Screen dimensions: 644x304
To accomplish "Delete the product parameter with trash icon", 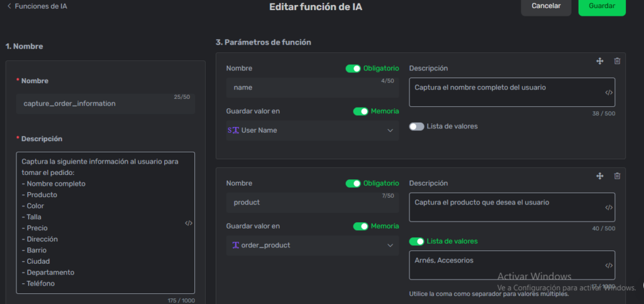I will click(617, 176).
